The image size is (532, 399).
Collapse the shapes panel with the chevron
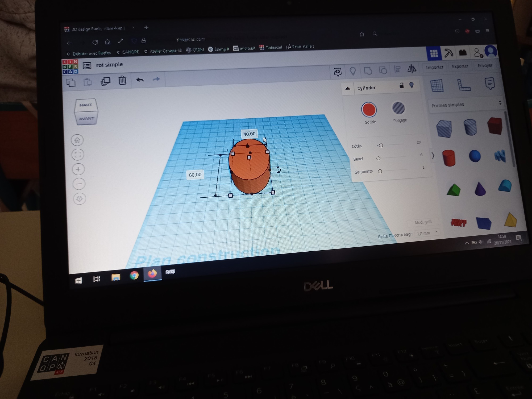[x=433, y=155]
